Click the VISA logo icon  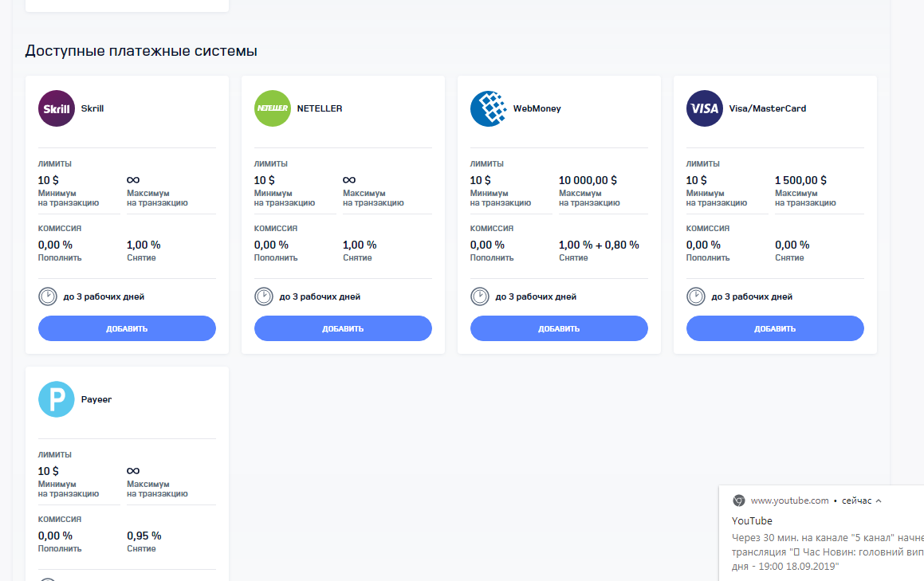point(704,108)
